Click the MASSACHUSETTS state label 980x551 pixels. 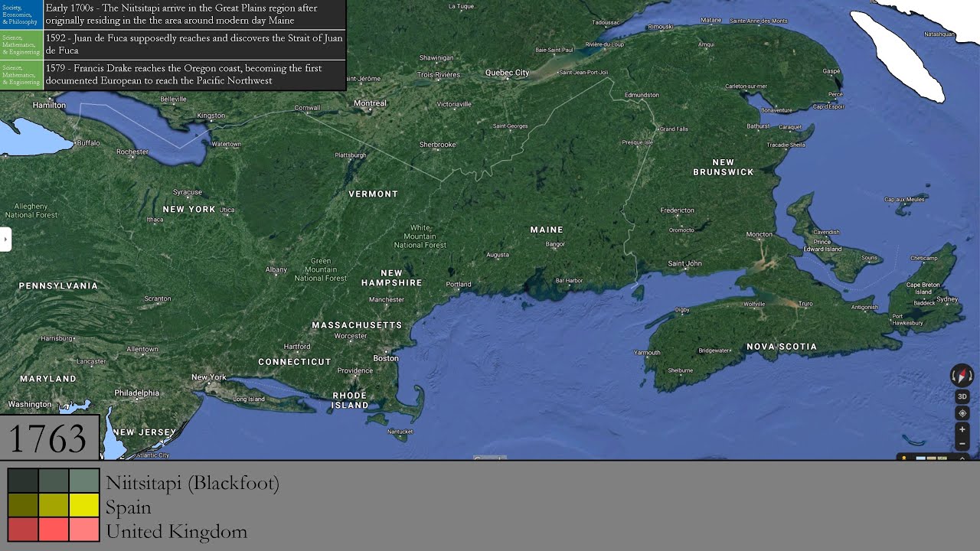tap(357, 325)
